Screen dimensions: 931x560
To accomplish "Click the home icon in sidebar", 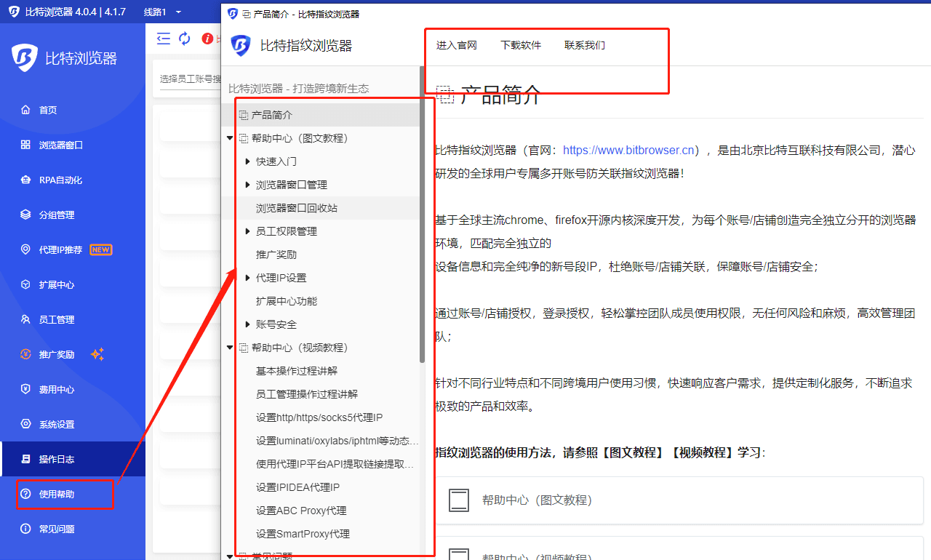I will [x=25, y=110].
